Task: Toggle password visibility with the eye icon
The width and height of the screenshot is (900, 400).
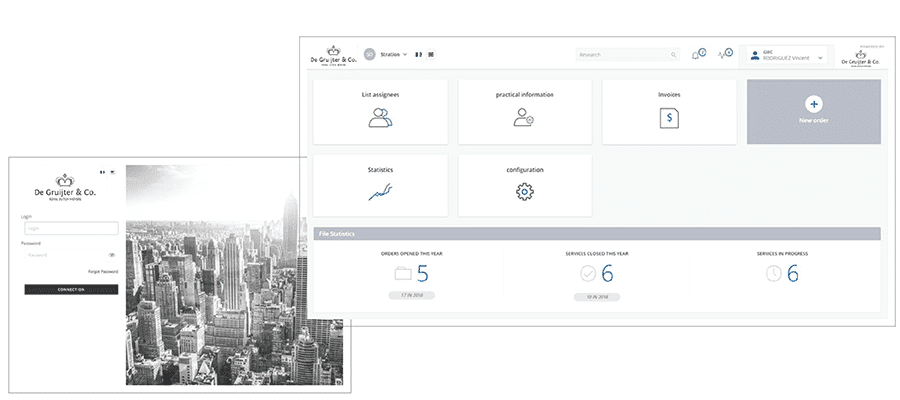Action: (x=111, y=255)
